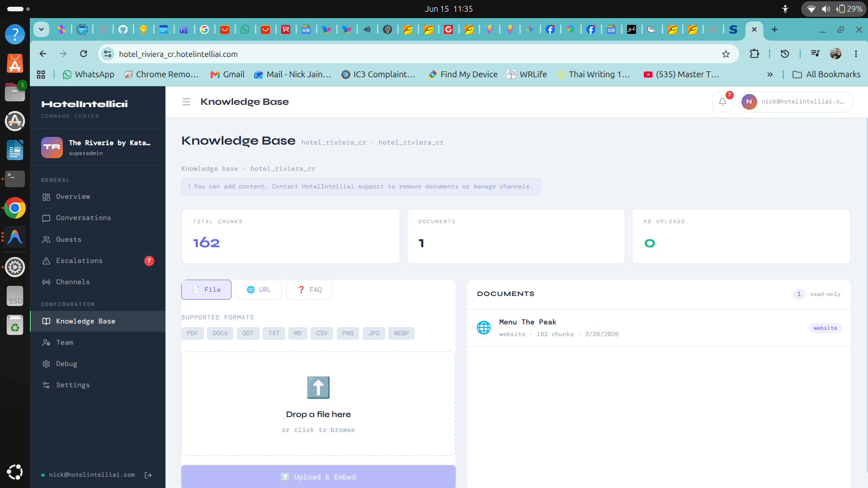The height and width of the screenshot is (488, 868).
Task: Open Team configuration page
Action: [98, 343]
